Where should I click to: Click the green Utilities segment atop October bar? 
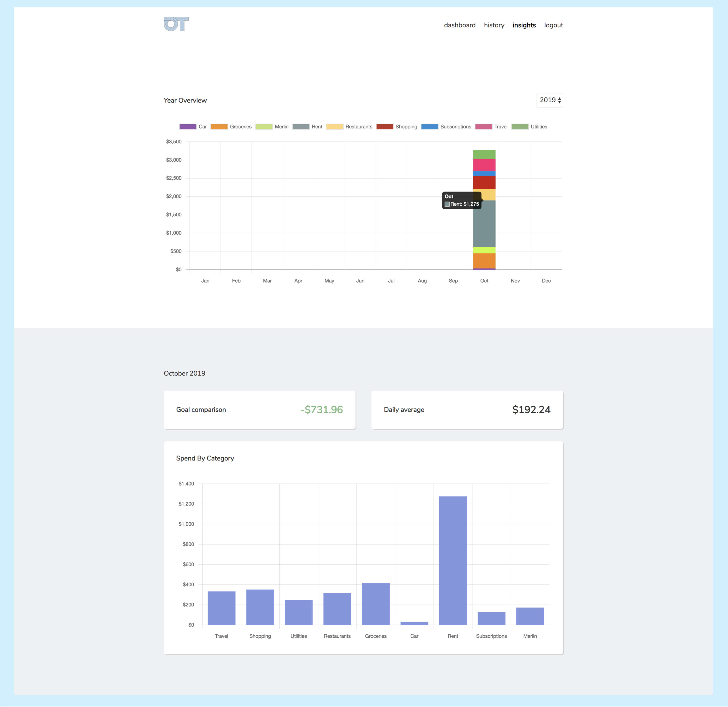click(x=484, y=155)
